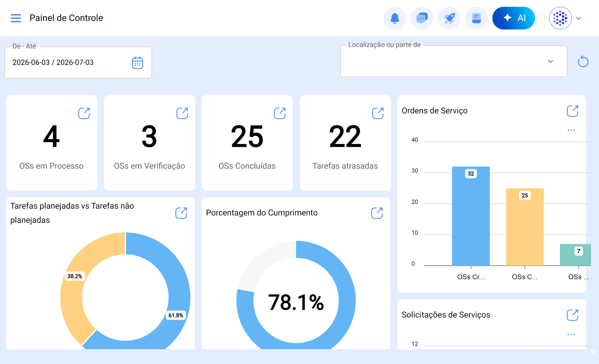Click the rocket icon in header

coord(449,18)
